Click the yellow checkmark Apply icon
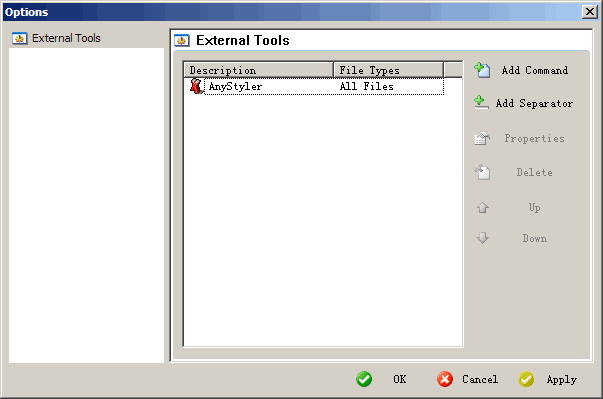 (526, 379)
